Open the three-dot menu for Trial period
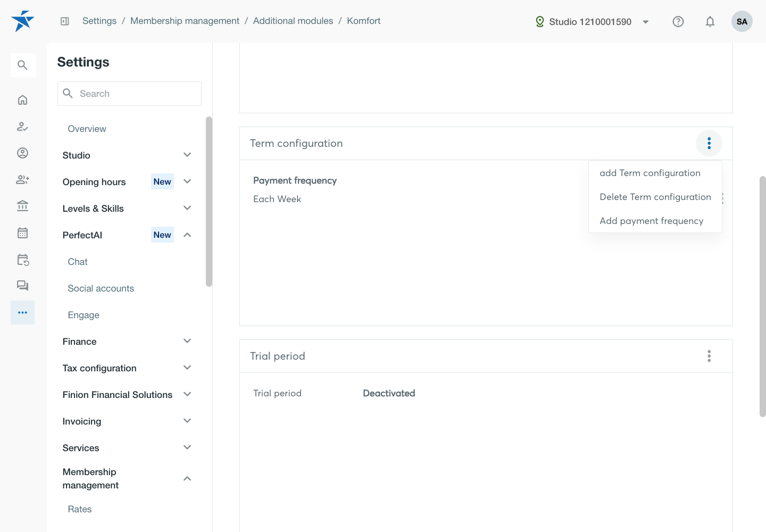This screenshot has width=766, height=532. 709,356
